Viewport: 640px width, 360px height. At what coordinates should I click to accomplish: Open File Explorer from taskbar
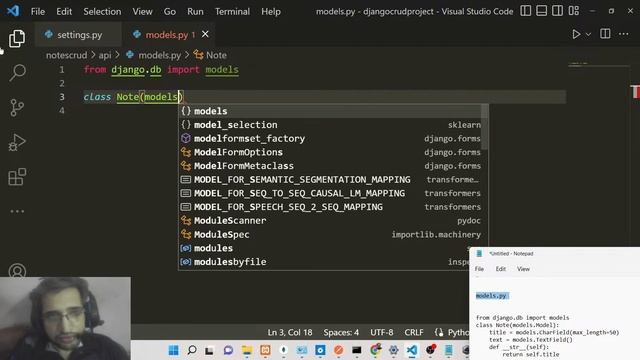(247, 350)
